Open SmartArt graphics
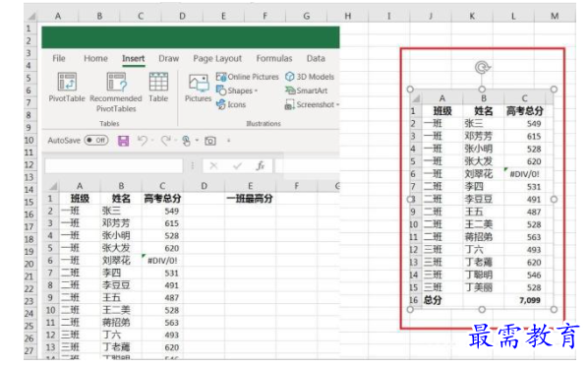Image resolution: width=588 pixels, height=367 pixels. (x=307, y=91)
